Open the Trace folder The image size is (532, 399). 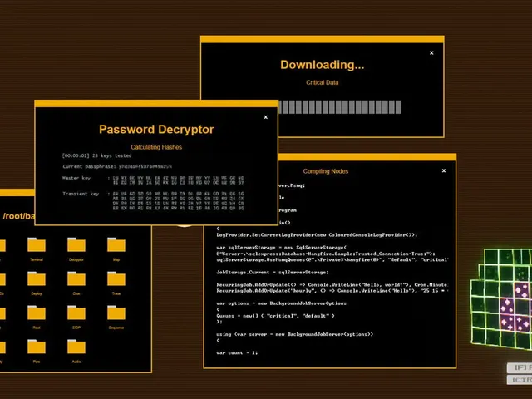pyautogui.click(x=116, y=279)
